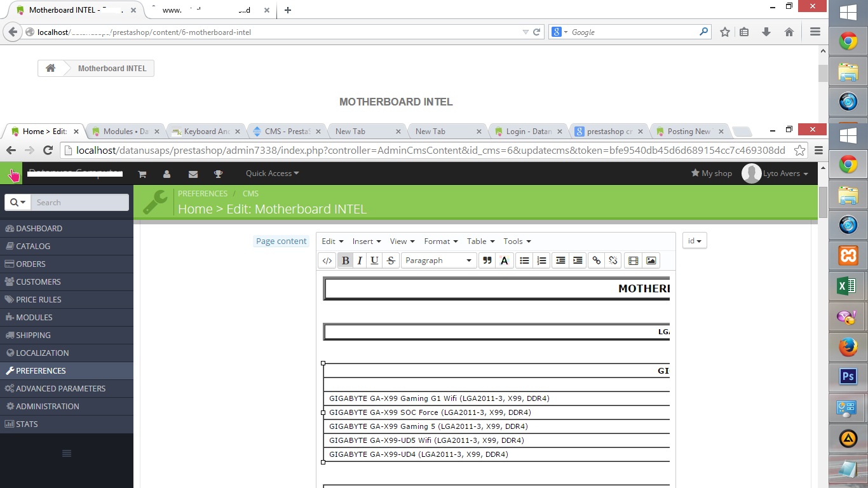This screenshot has width=868, height=488.
Task: Launch XAMPP from the taskbar
Action: coord(848,255)
